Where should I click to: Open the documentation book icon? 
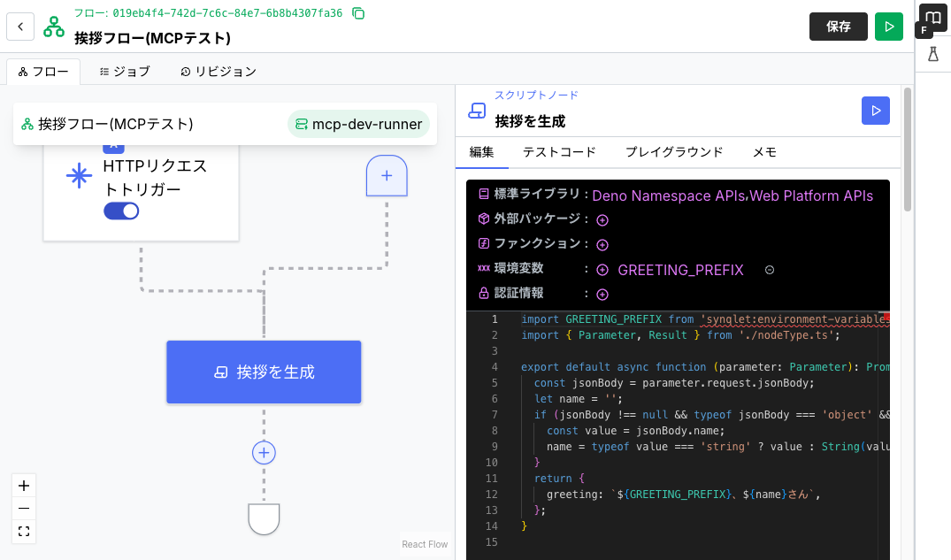[933, 17]
